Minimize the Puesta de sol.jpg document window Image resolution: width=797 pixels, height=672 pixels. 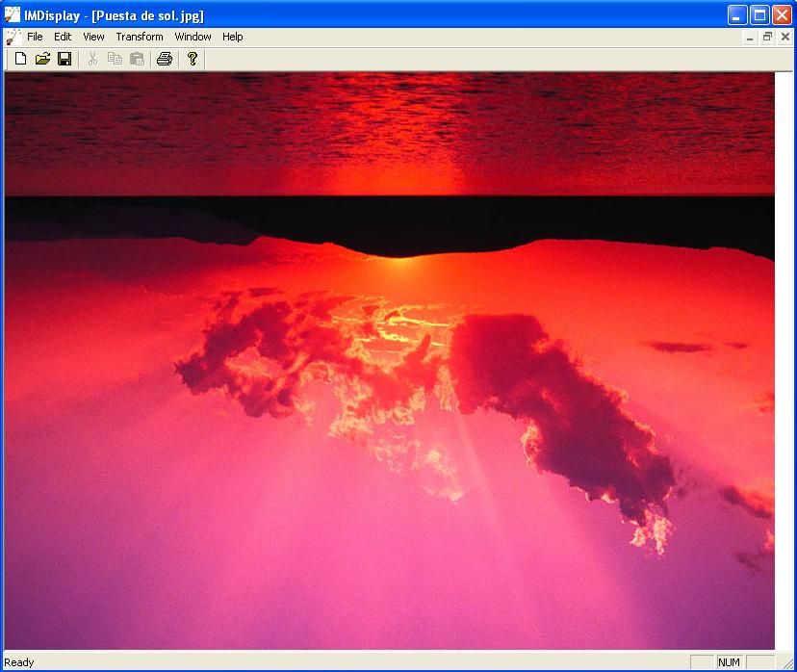coord(750,38)
